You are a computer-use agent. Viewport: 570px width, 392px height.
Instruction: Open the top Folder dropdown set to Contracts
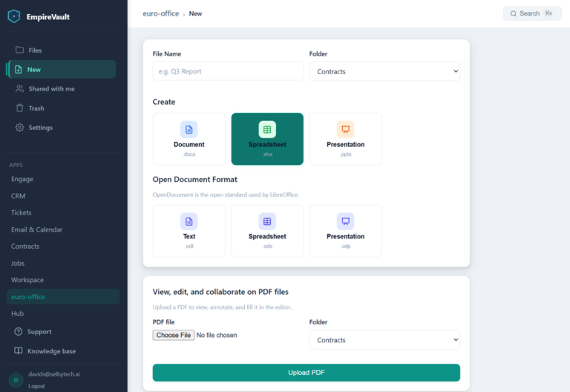coord(384,71)
